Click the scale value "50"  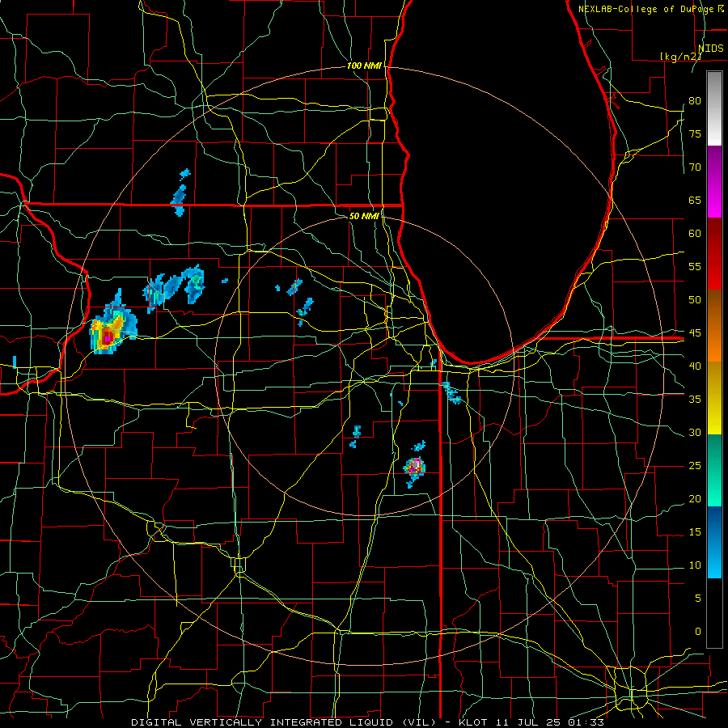(x=695, y=299)
